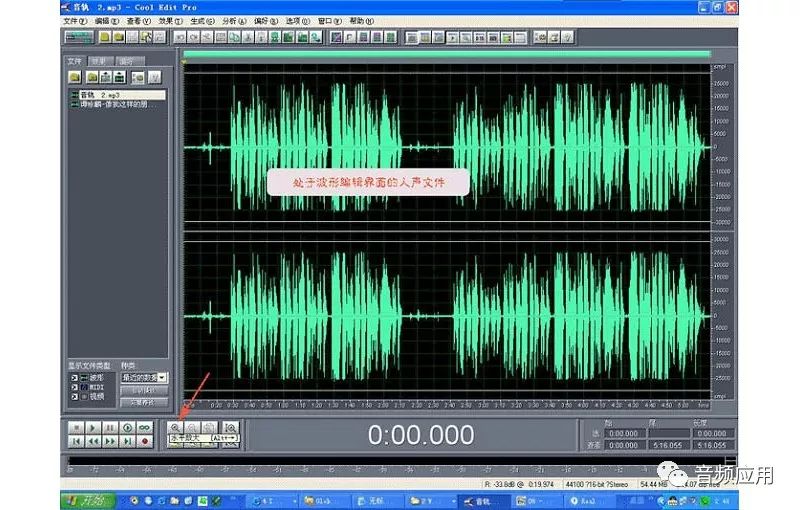
Task: Open the 偏好(S) menu
Action: coord(265,21)
